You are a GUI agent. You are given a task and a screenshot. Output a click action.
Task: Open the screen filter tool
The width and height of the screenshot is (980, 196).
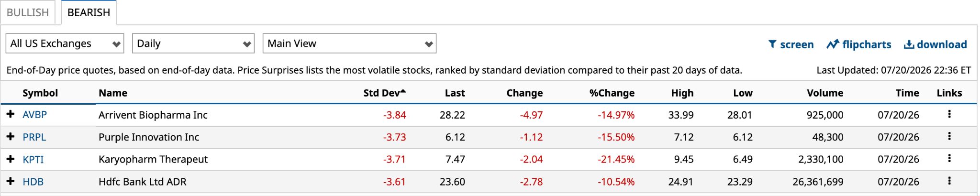(791, 44)
